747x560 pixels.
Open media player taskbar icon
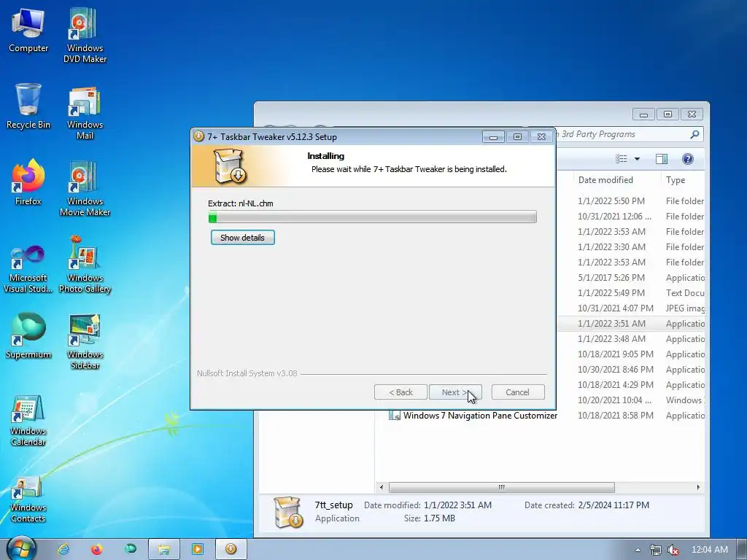click(x=197, y=550)
